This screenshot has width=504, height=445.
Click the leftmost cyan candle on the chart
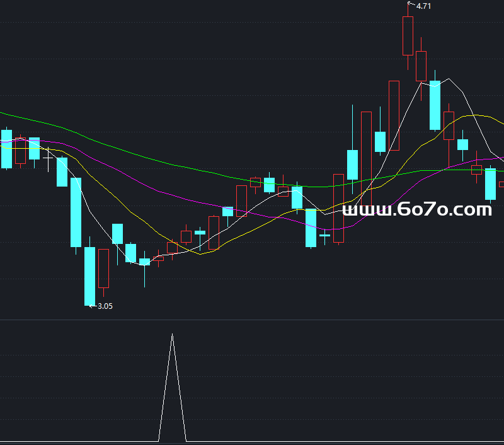click(6, 149)
